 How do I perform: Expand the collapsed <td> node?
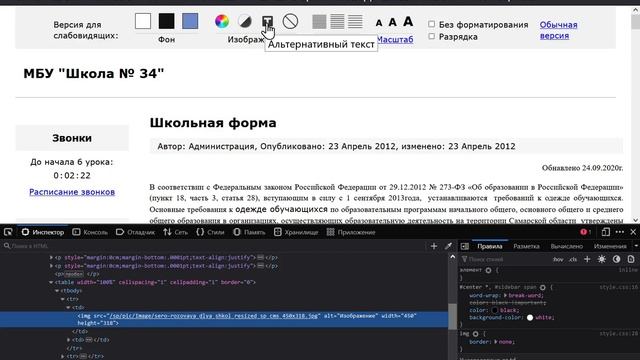coord(69,340)
